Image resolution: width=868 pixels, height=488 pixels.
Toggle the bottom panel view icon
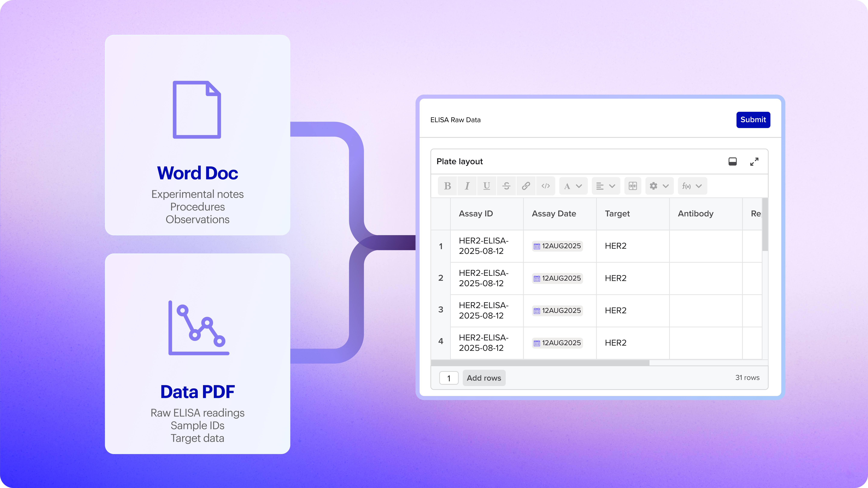[732, 161]
